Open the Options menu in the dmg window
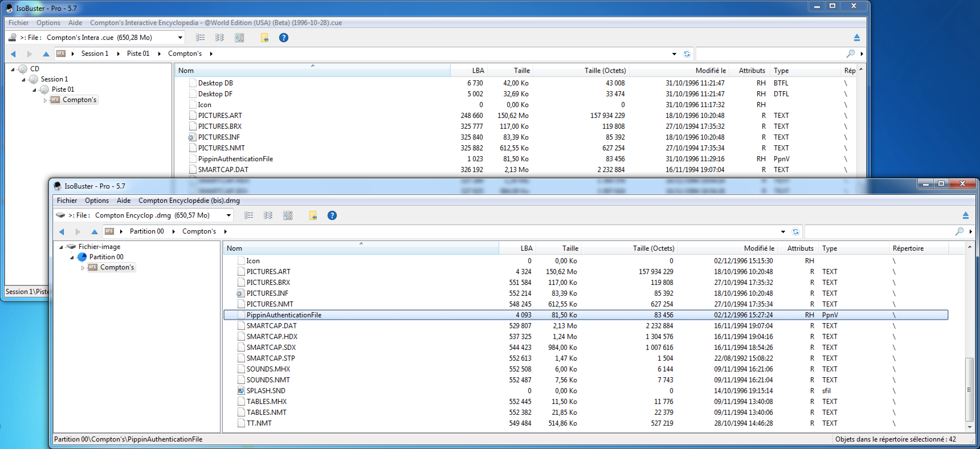This screenshot has width=980, height=449. 97,201
